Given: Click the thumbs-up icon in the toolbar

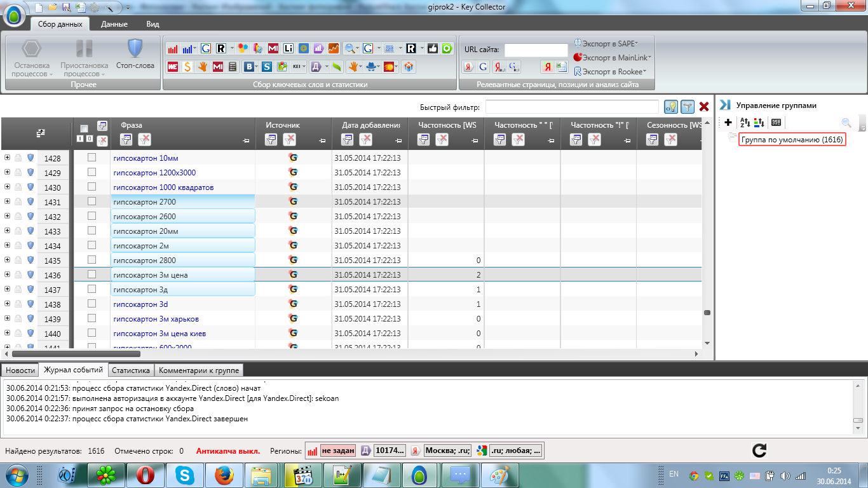Looking at the screenshot, I should (433, 48).
